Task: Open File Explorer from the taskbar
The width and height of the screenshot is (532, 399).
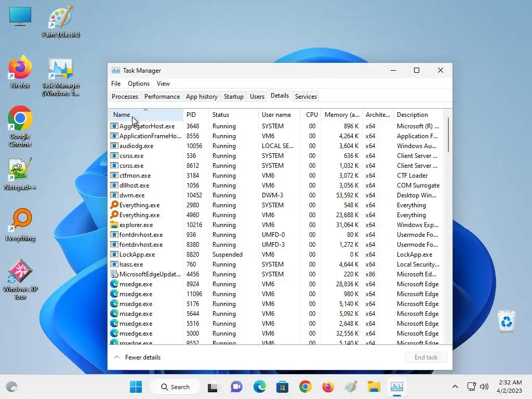Action: (x=374, y=387)
